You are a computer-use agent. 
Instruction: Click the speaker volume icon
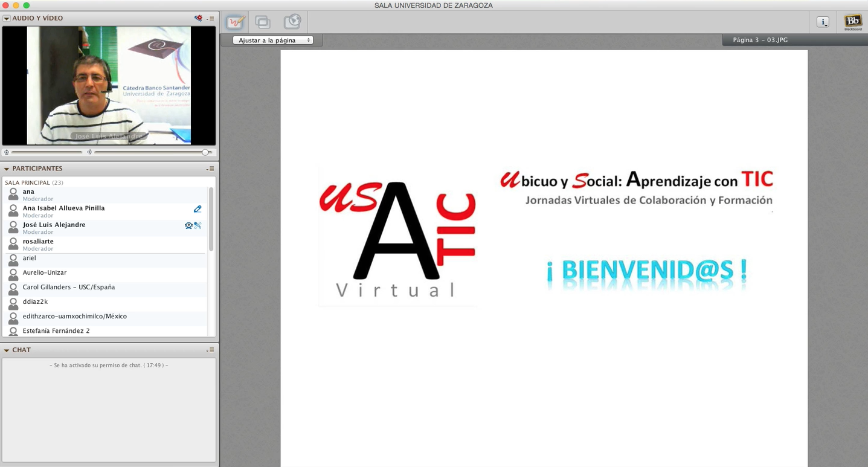(89, 152)
